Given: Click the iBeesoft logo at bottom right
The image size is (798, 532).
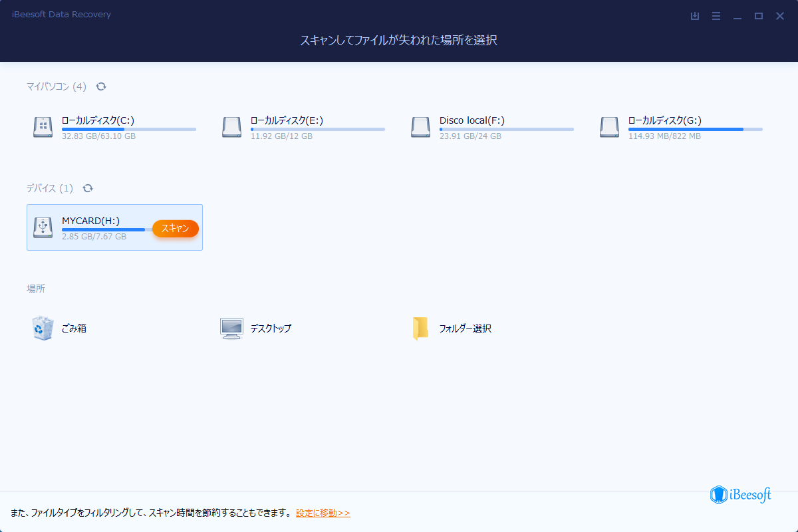Looking at the screenshot, I should click(740, 495).
